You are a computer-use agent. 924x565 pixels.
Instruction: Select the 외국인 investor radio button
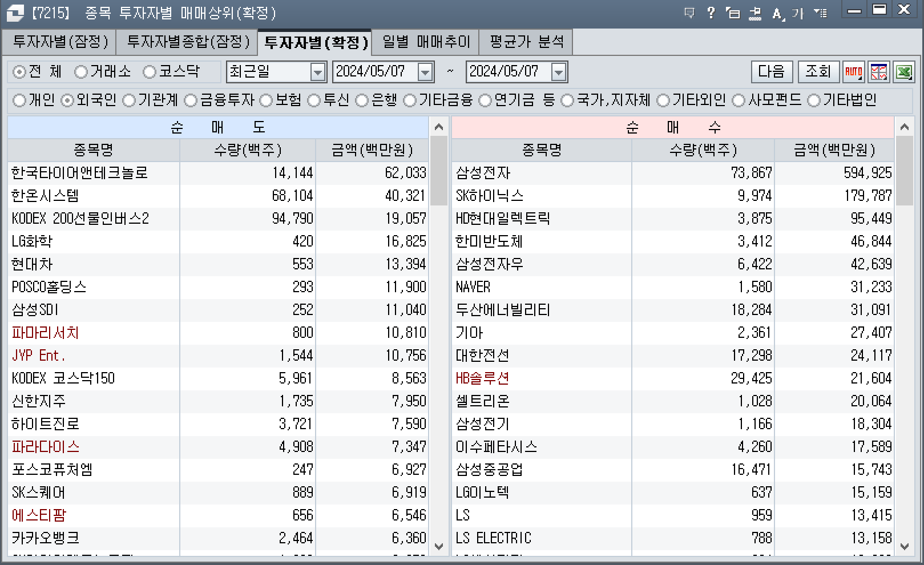67,100
